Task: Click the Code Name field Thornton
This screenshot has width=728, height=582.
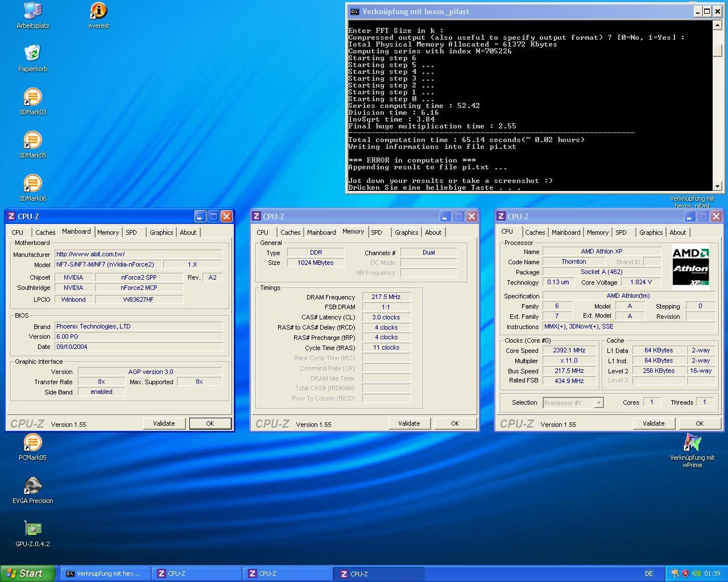Action: (x=573, y=262)
